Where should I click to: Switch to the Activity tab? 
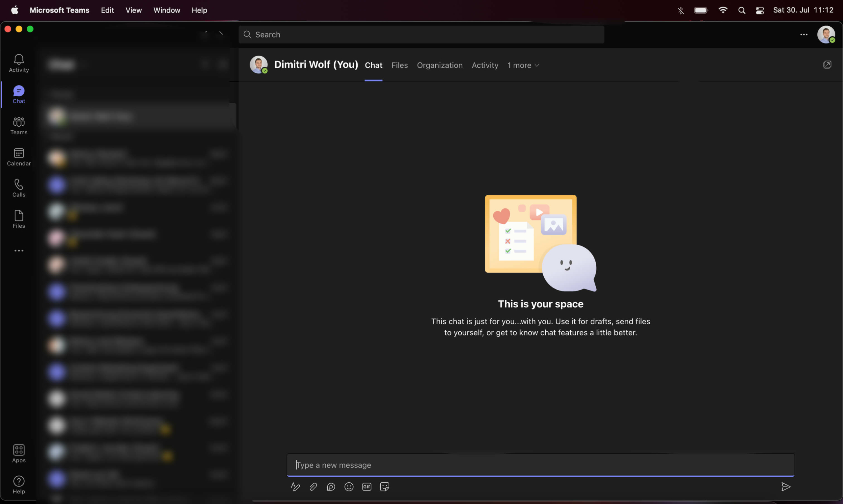click(x=485, y=65)
